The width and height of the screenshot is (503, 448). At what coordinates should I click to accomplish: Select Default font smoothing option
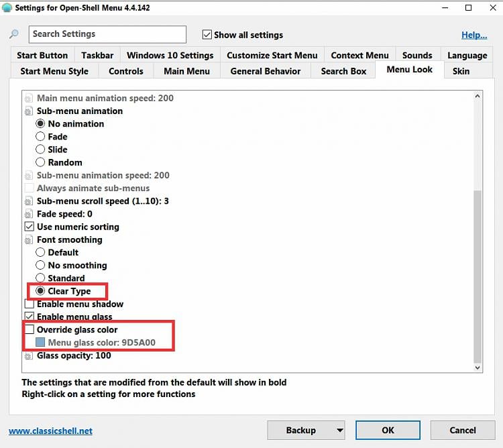(40, 252)
